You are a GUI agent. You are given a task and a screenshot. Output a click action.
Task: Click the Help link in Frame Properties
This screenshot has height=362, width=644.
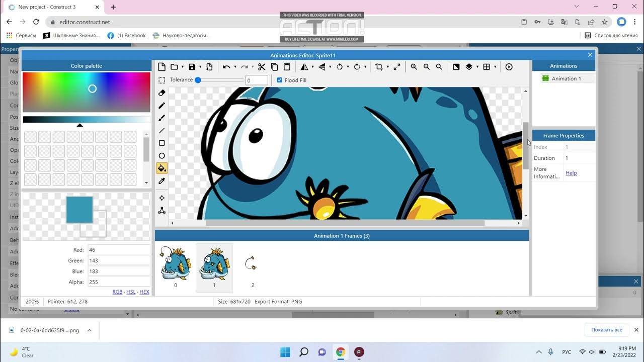tap(571, 173)
